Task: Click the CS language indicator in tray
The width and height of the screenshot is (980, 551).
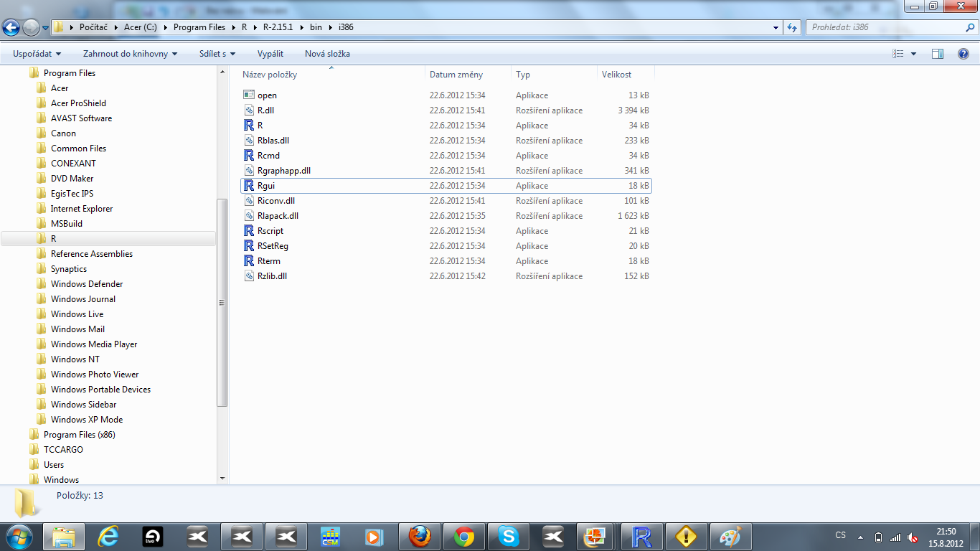Action: click(x=841, y=535)
